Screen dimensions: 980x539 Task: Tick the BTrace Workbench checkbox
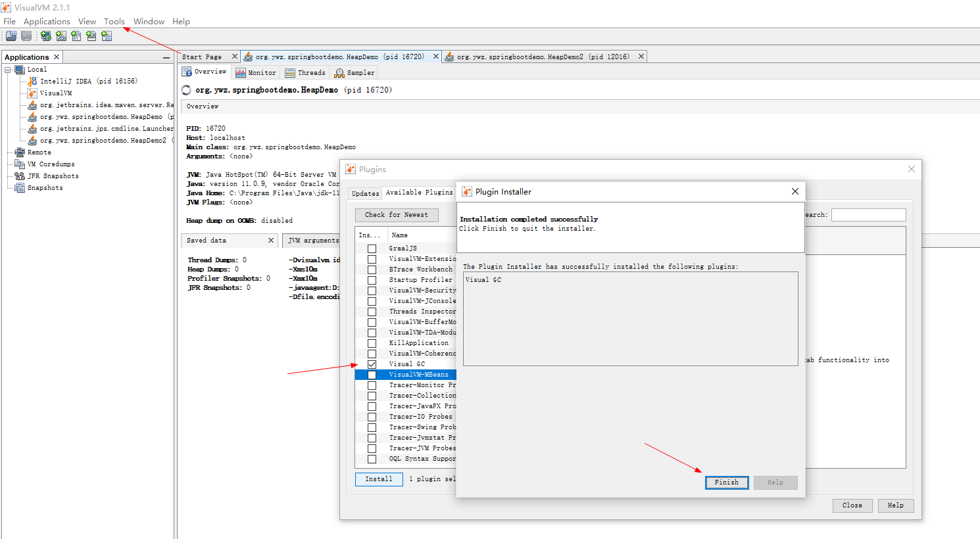372,269
